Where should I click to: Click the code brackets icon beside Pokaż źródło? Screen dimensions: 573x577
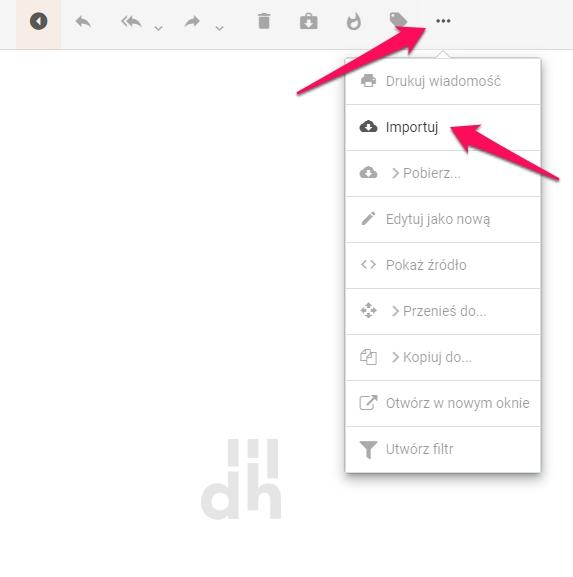pos(368,265)
